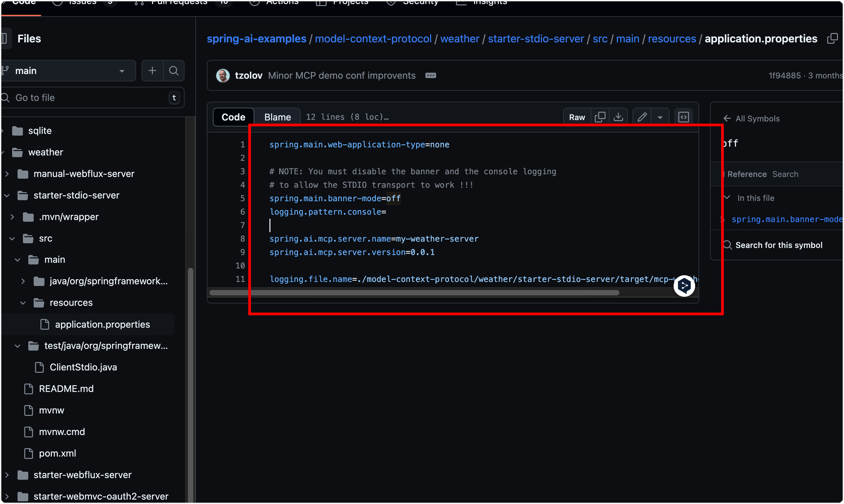Viewport: 844px width, 504px height.
Task: Expand commit message ellipsis icon
Action: 431,75
